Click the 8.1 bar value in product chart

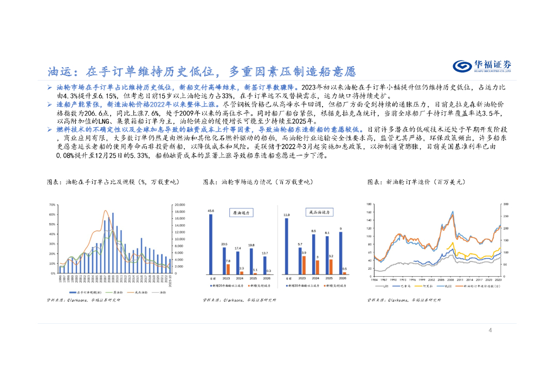[x=327, y=233]
